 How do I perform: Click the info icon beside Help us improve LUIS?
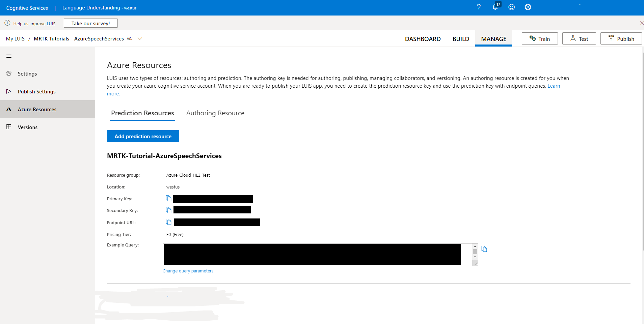click(x=7, y=23)
